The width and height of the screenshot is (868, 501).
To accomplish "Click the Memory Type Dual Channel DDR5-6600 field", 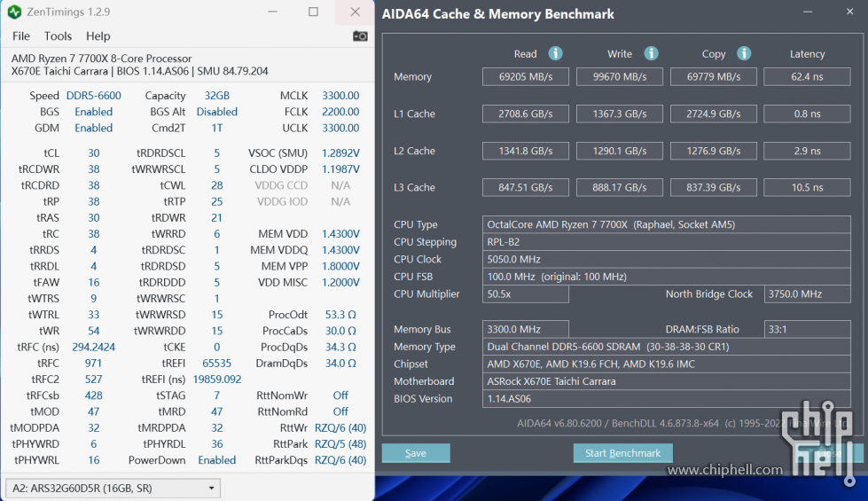I will (x=667, y=347).
